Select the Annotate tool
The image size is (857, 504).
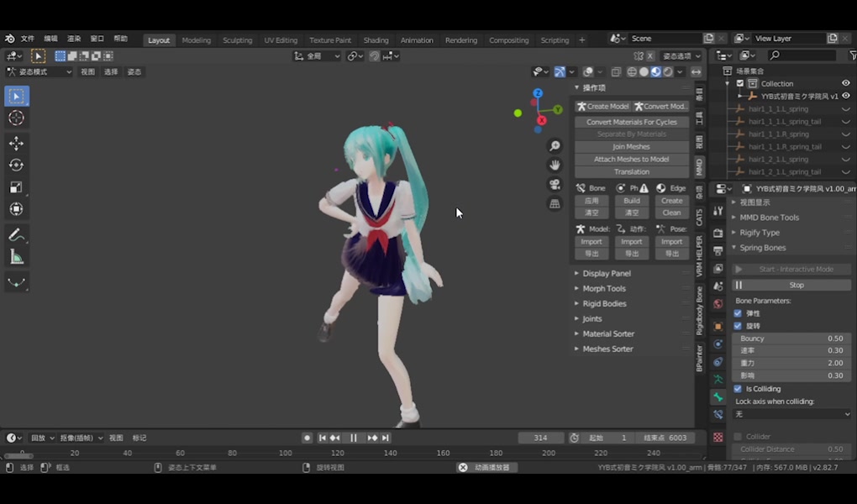point(17,235)
